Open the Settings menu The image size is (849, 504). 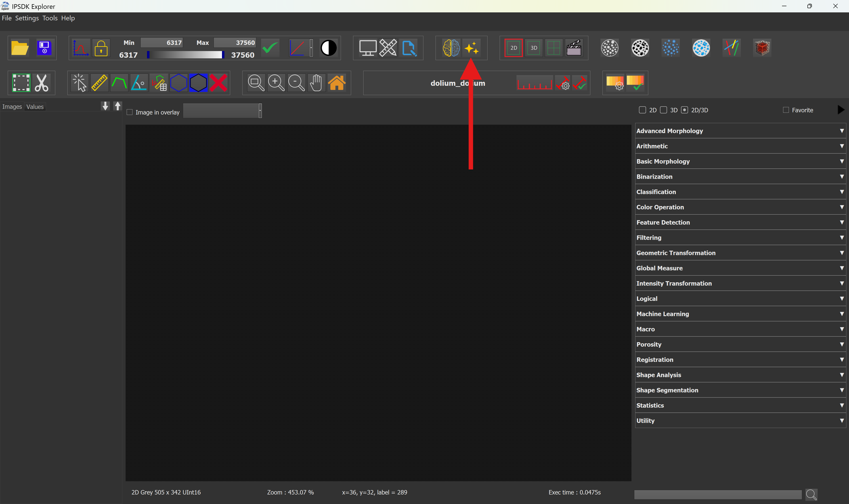point(27,18)
